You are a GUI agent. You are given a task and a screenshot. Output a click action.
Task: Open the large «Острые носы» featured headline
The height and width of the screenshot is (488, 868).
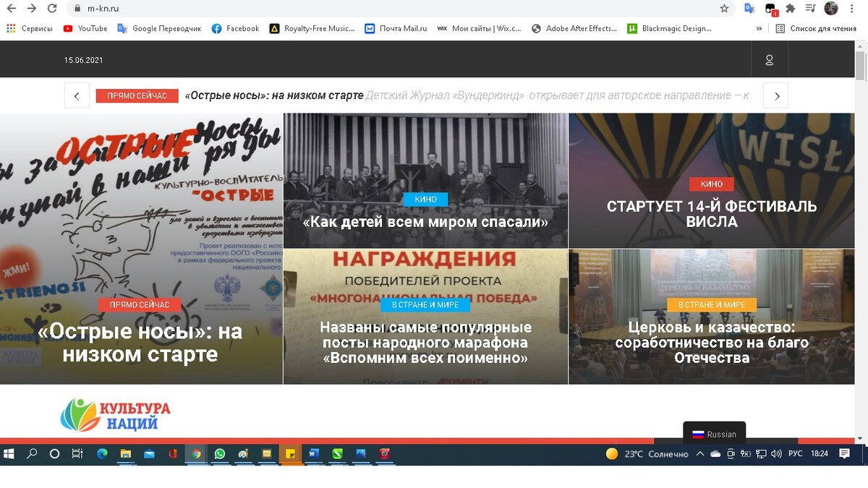[140, 343]
